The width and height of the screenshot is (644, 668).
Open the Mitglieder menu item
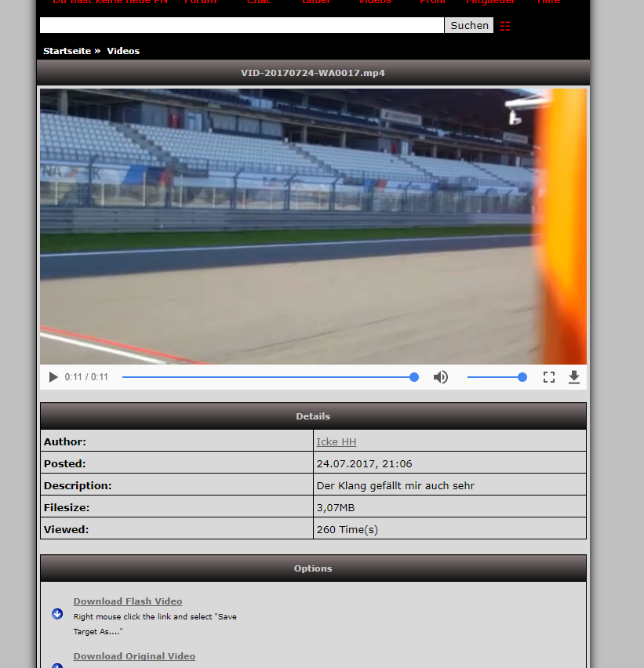pos(490,2)
